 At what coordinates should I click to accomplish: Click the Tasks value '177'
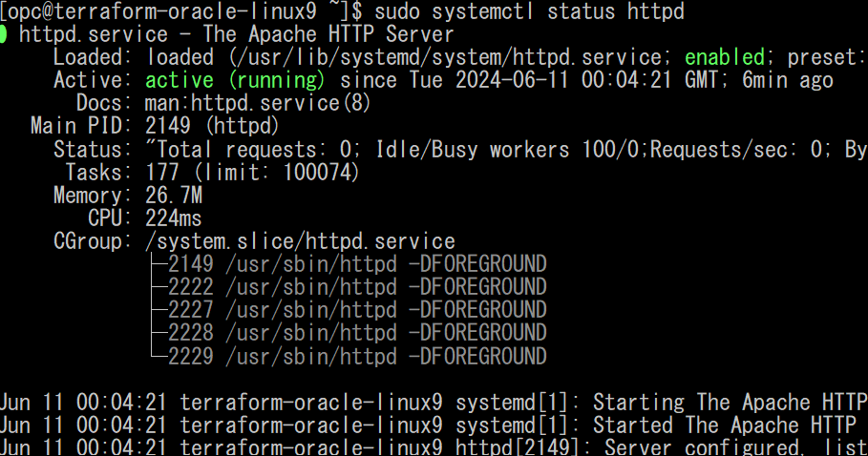162,173
